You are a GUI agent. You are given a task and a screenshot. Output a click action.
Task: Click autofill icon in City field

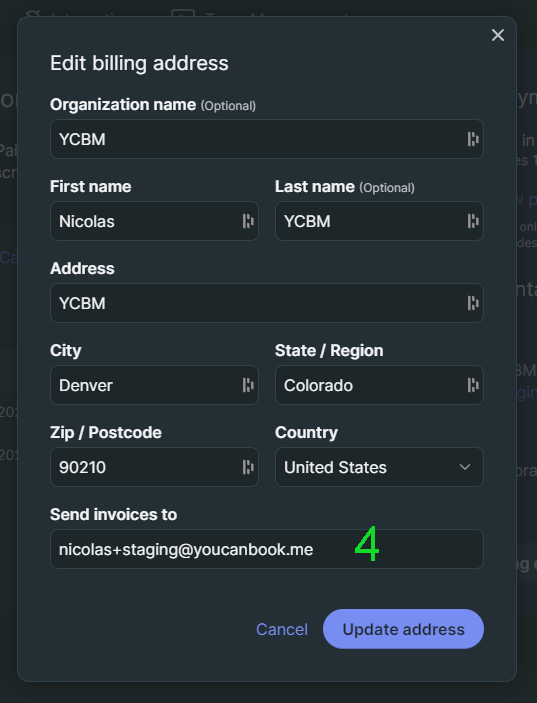[248, 385]
